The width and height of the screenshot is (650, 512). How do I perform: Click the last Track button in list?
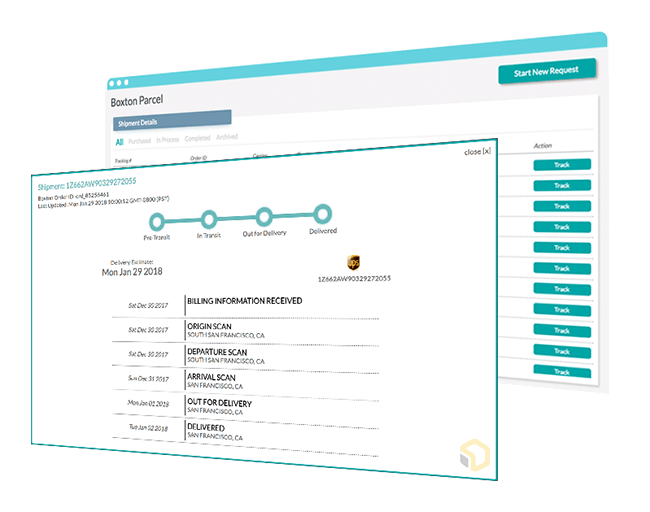[562, 371]
